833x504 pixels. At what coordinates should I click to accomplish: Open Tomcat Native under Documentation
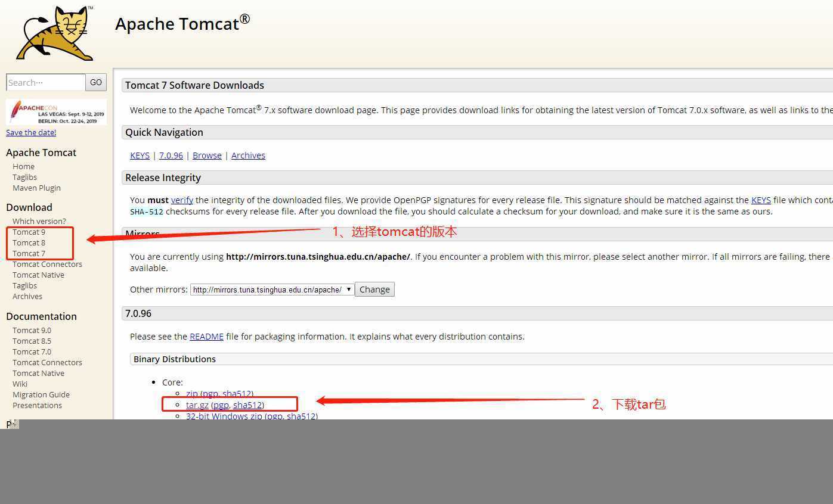pos(38,373)
